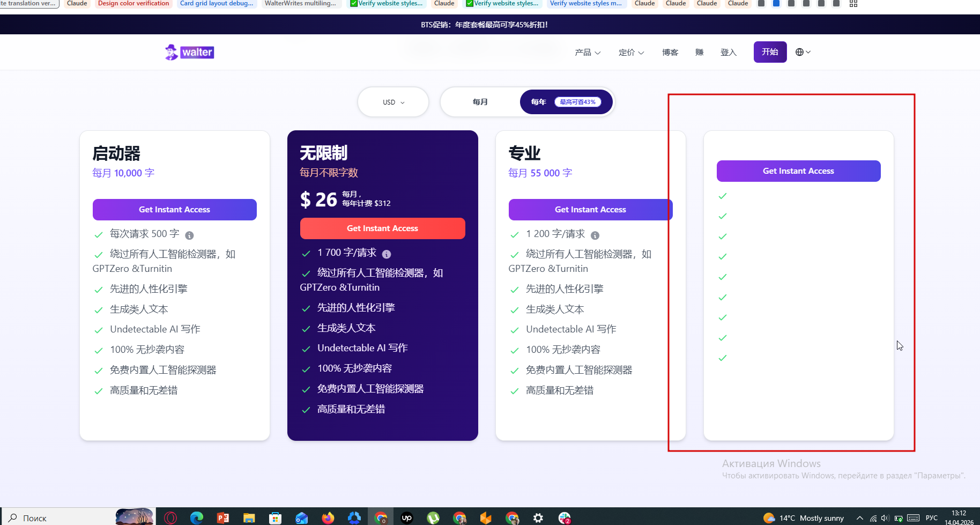
Task: Click 高质量和无差错 in the 无限制 plan
Action: click(x=351, y=409)
